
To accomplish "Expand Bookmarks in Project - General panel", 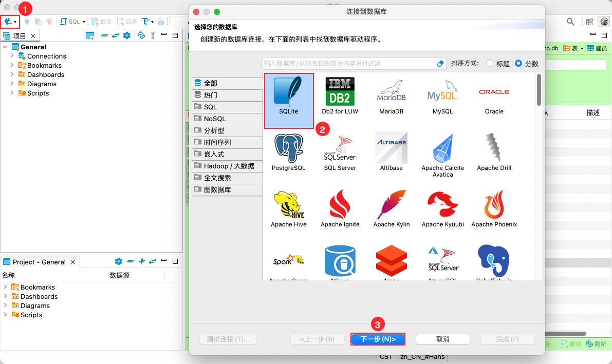I will [x=5, y=287].
